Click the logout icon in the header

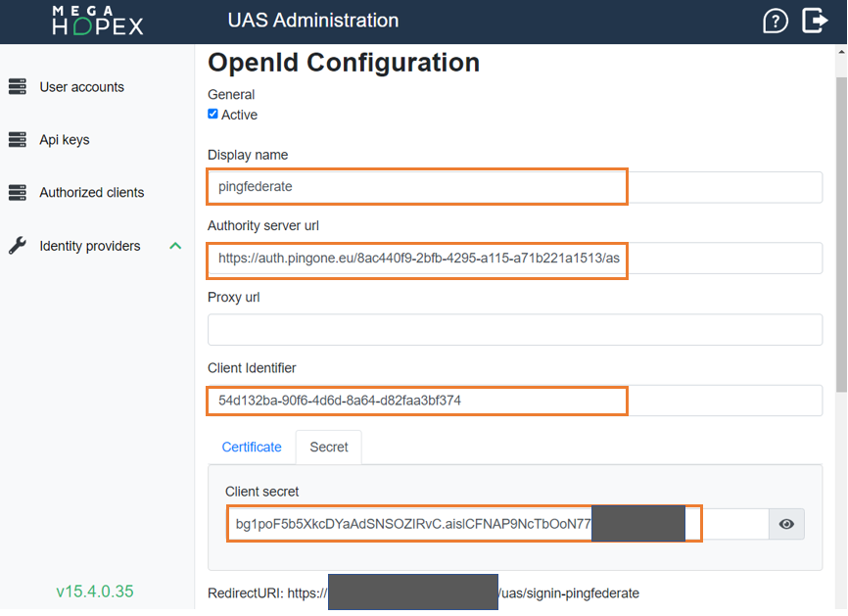point(816,20)
